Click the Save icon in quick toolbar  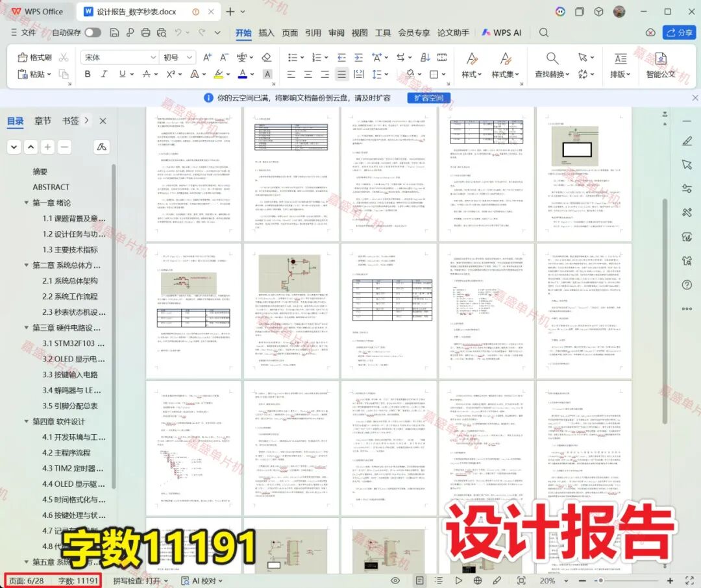point(114,32)
